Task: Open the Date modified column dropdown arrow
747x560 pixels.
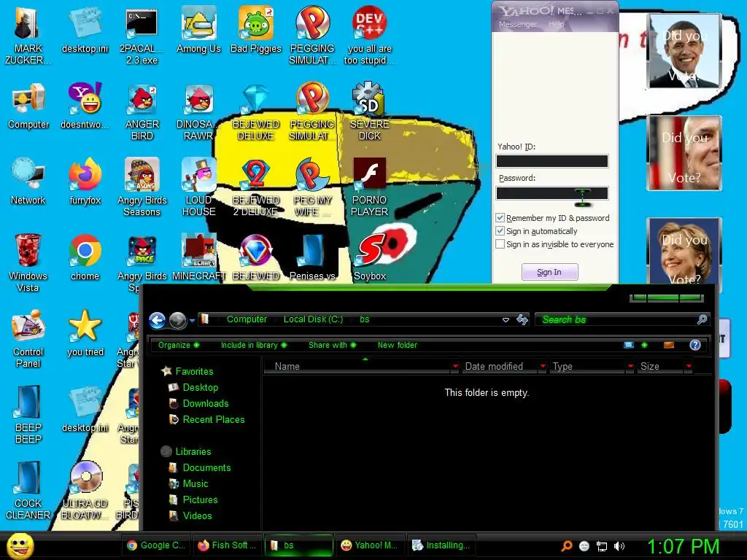Action: pos(542,366)
